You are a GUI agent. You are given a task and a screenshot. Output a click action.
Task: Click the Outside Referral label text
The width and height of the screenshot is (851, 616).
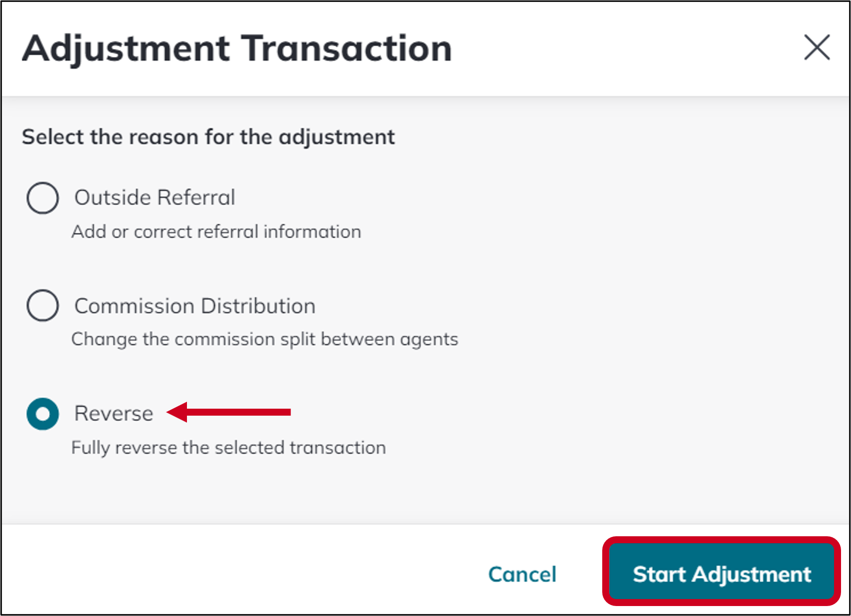click(x=154, y=197)
